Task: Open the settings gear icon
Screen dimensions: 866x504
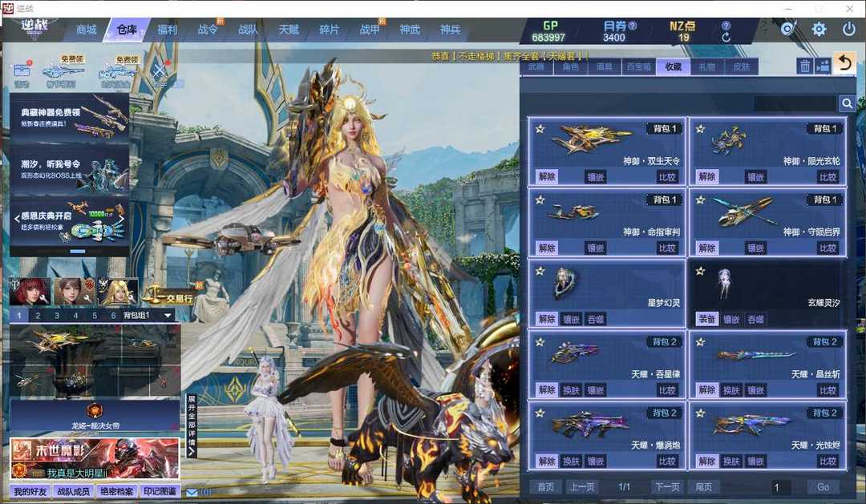Action: point(819,30)
